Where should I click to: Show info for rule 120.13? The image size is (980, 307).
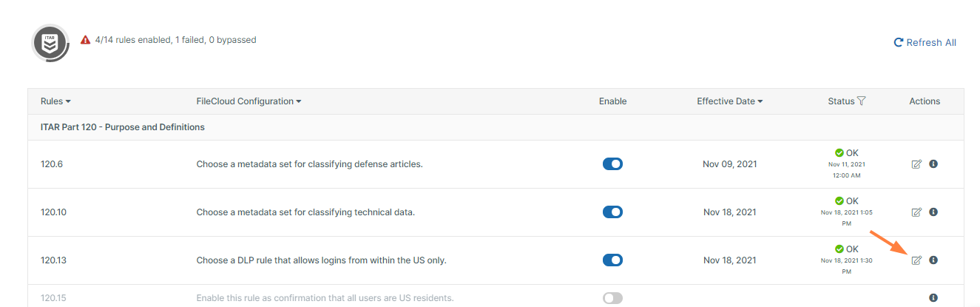(x=933, y=260)
